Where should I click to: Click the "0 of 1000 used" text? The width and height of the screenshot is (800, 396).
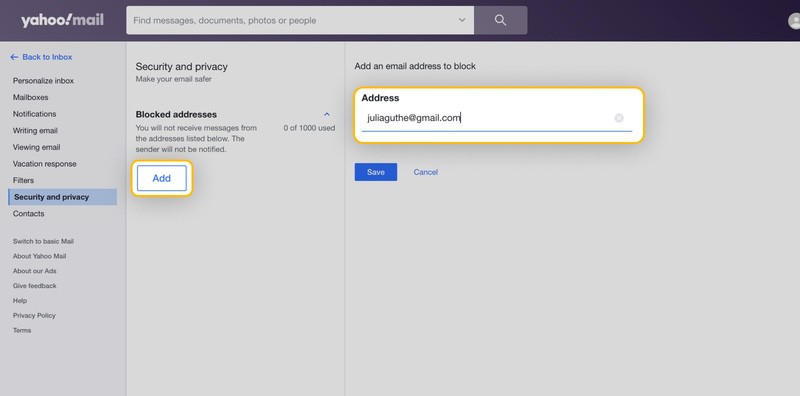click(309, 128)
